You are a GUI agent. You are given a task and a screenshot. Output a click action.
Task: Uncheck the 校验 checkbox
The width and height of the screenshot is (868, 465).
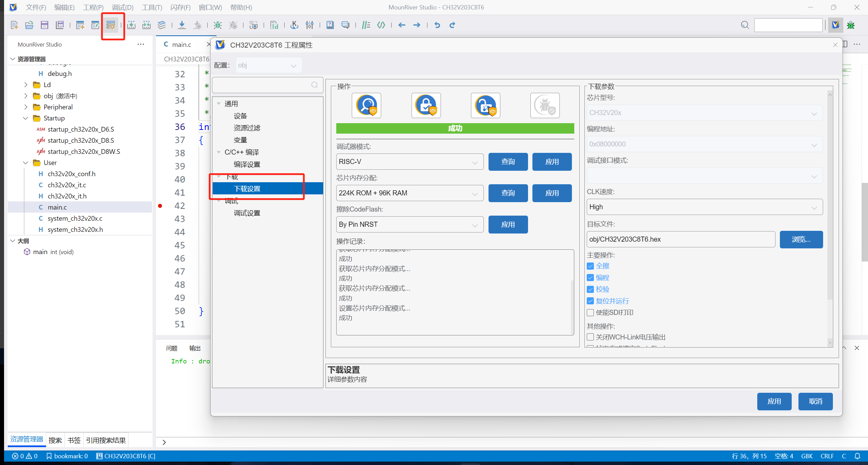click(590, 289)
